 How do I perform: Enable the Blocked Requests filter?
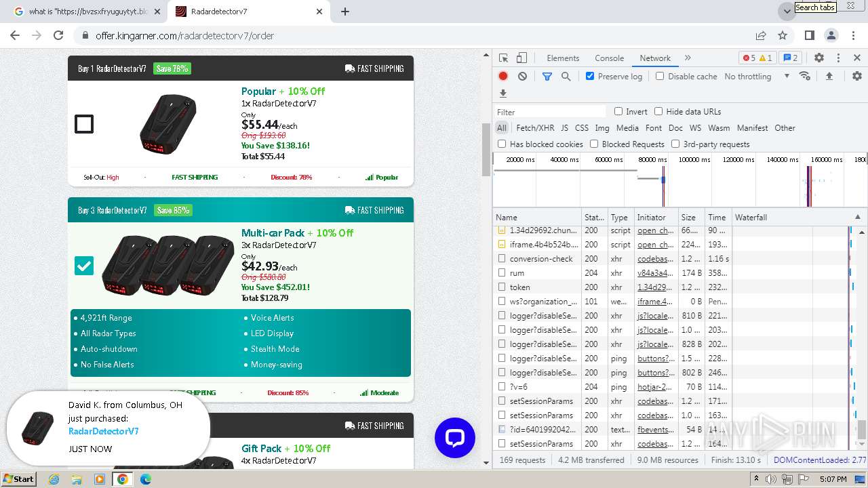click(594, 144)
